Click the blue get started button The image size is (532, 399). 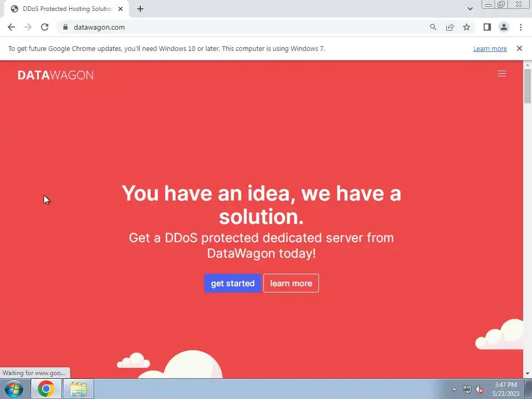[232, 283]
